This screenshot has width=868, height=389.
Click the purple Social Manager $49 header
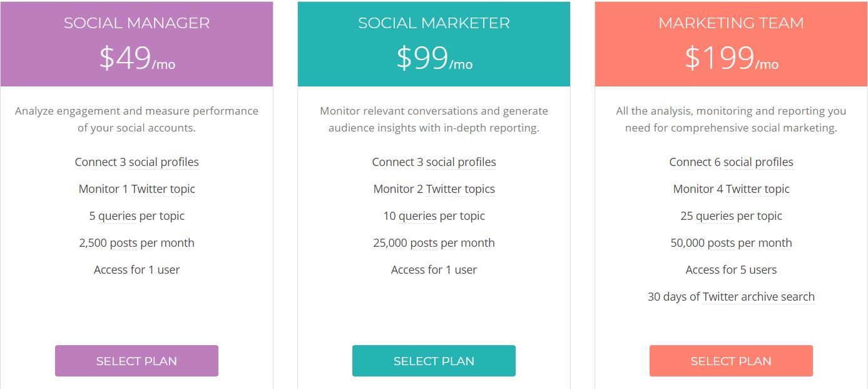click(136, 44)
